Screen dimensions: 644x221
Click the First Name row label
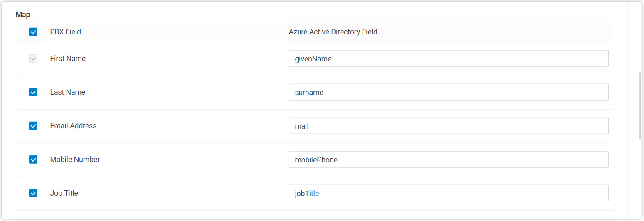point(68,59)
